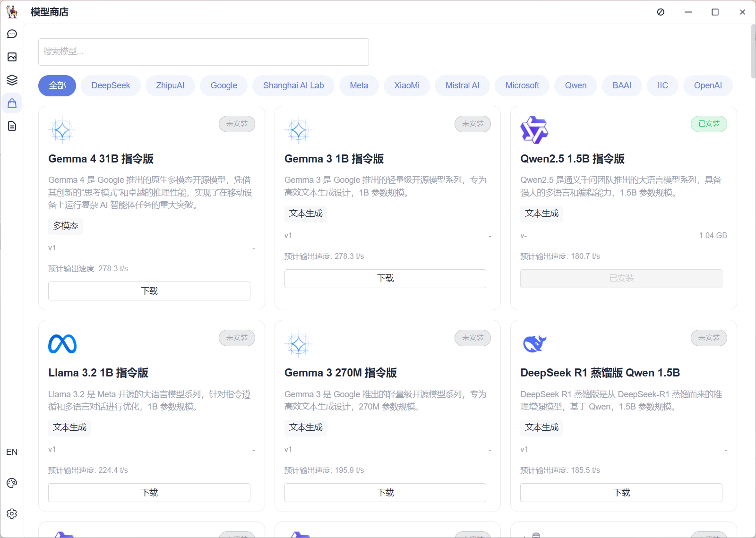
Task: Show OpenAI models
Action: [708, 85]
